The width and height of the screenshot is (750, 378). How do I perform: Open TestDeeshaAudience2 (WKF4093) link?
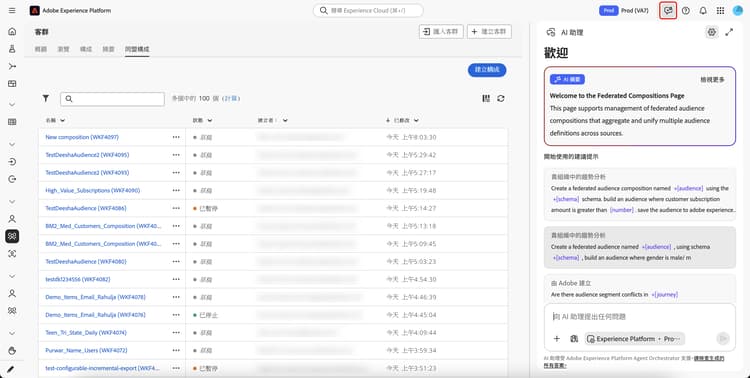coord(87,173)
